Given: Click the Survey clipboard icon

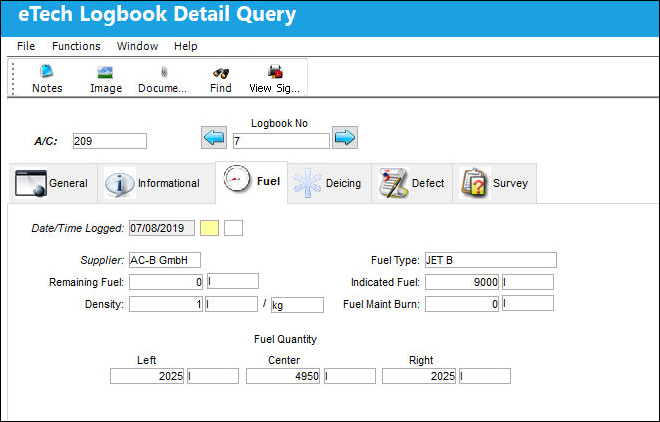Looking at the screenshot, I should coord(475,183).
